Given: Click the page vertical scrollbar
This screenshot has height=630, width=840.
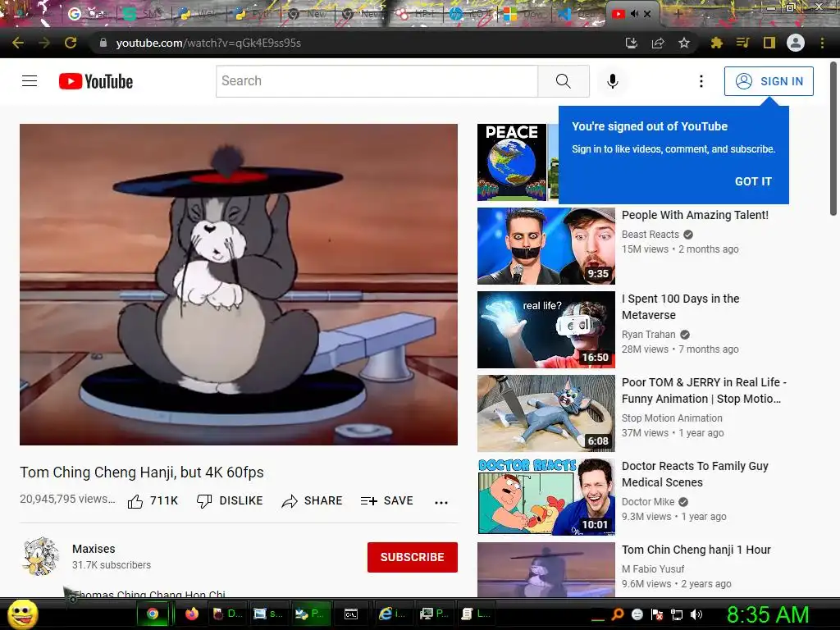Looking at the screenshot, I should pyautogui.click(x=833, y=139).
